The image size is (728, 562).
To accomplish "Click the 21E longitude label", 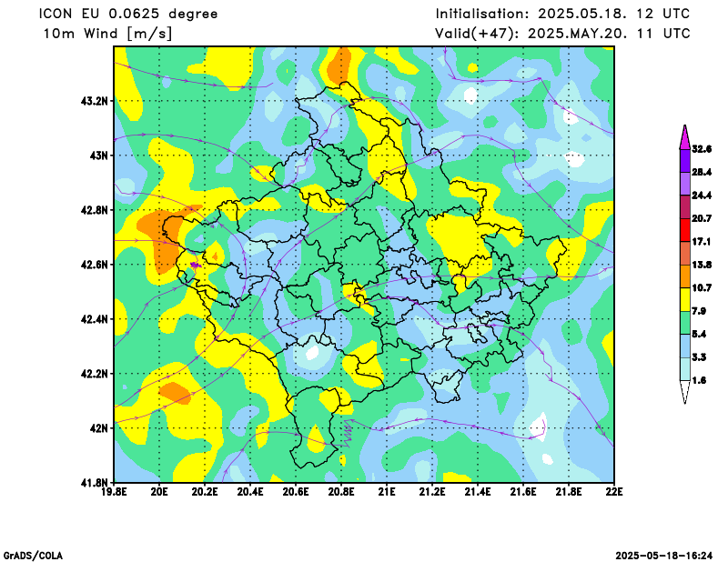I will coord(387,492).
